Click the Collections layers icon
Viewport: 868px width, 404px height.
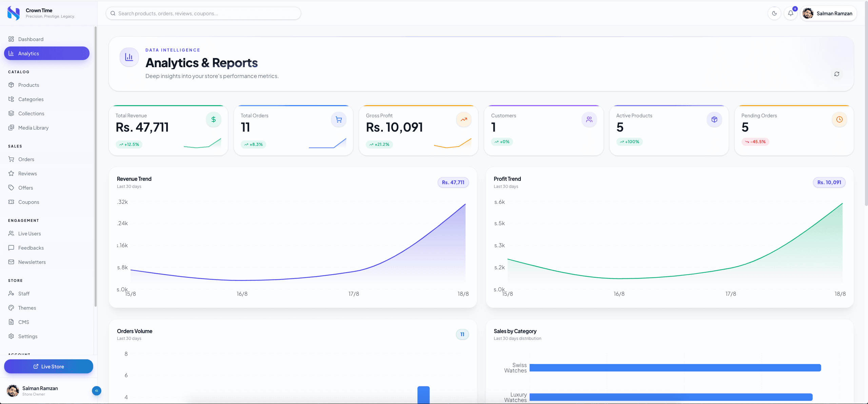(x=11, y=114)
